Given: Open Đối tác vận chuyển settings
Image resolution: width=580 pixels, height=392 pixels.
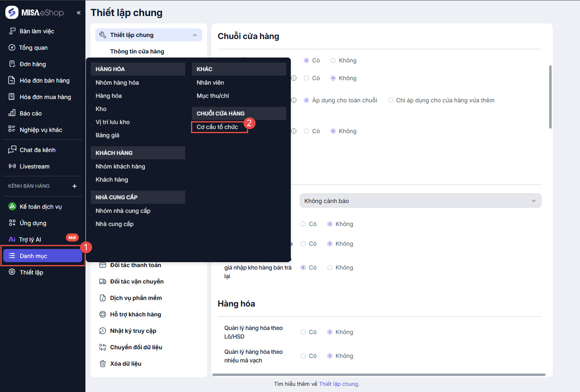Looking at the screenshot, I should coord(137,281).
